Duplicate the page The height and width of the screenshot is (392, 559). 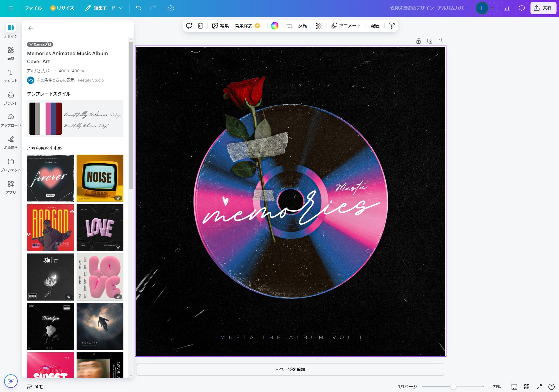click(x=430, y=41)
